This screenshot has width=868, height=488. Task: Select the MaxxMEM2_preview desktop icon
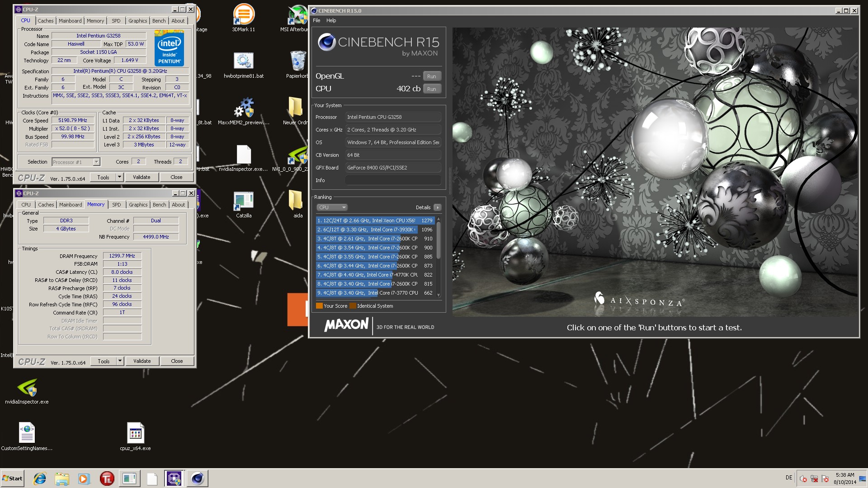pos(243,111)
